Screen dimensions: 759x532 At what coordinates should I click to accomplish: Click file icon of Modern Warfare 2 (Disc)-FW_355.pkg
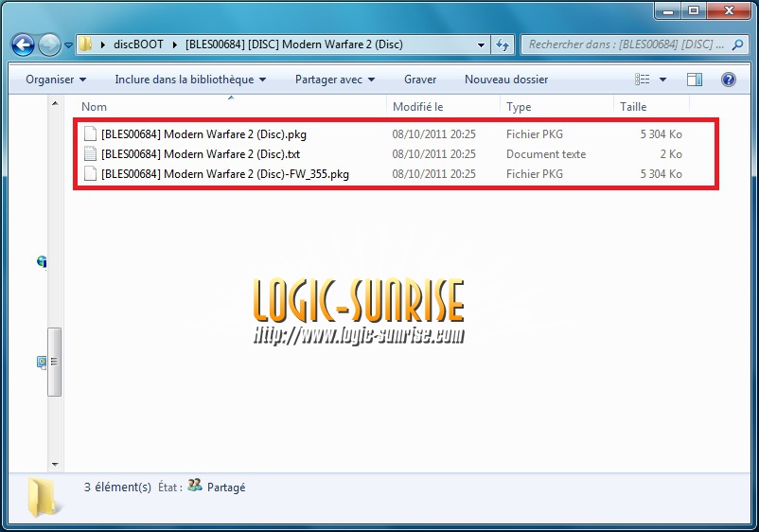(x=90, y=174)
